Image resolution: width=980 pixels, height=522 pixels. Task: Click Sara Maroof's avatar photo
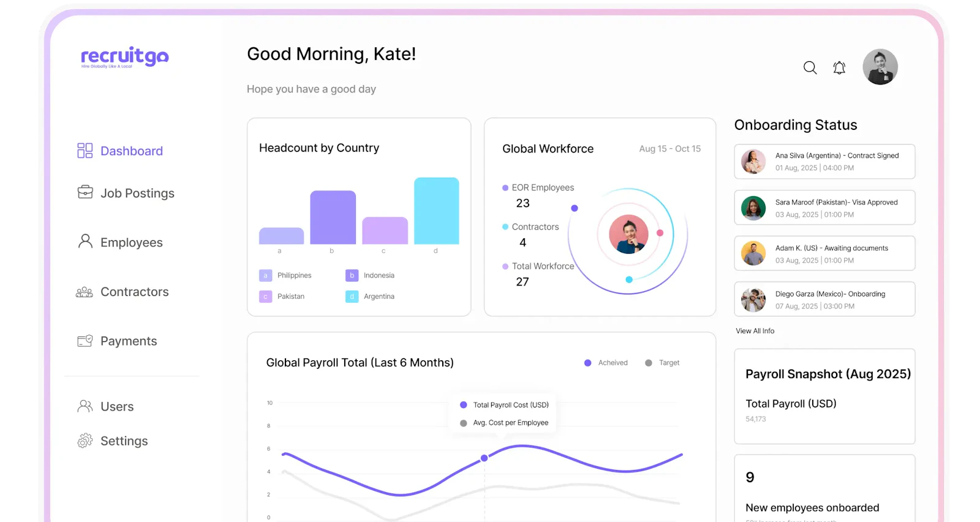coord(753,208)
